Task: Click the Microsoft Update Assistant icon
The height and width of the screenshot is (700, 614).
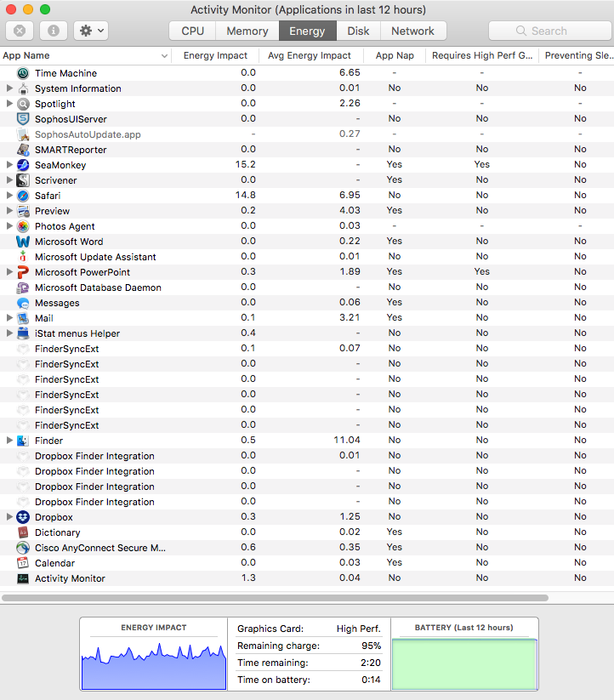Action: 23,257
